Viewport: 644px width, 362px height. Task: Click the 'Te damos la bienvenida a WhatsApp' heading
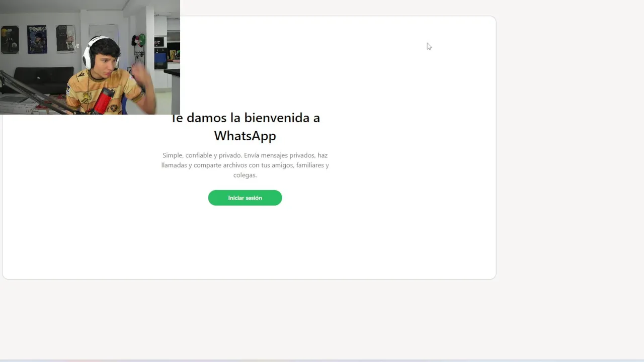click(245, 127)
